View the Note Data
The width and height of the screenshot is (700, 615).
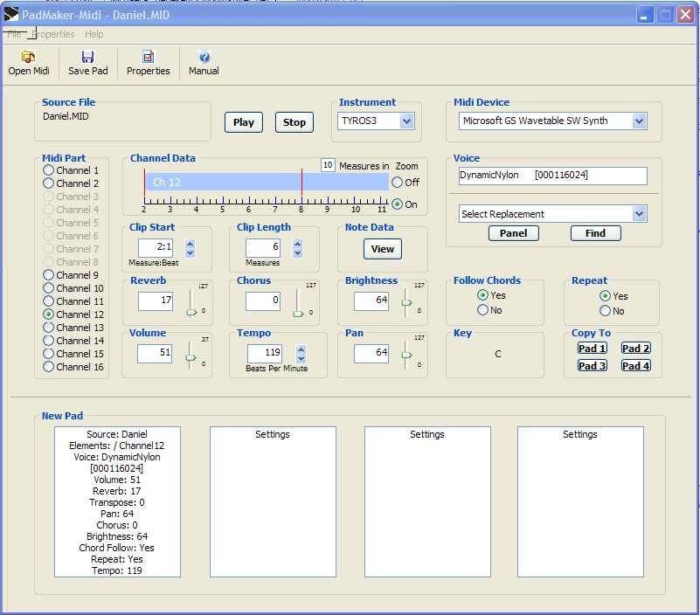[x=382, y=248]
